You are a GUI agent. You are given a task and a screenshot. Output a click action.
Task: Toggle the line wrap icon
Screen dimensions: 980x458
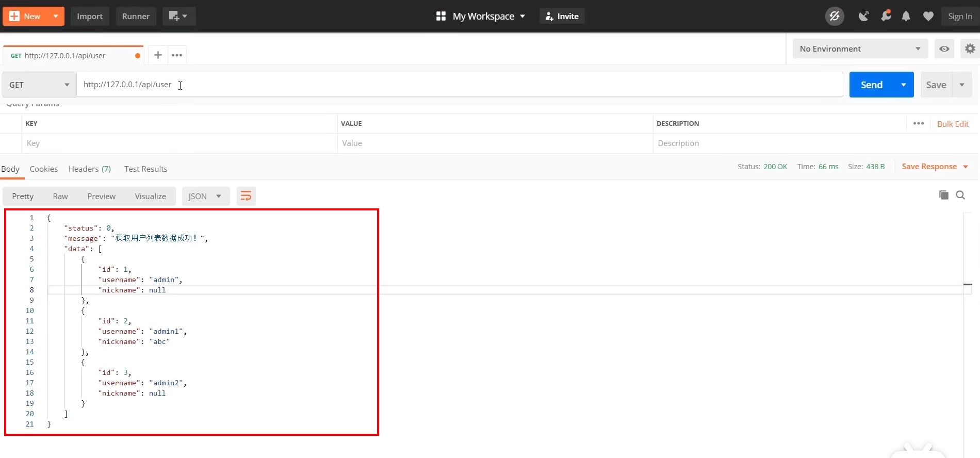(x=246, y=196)
